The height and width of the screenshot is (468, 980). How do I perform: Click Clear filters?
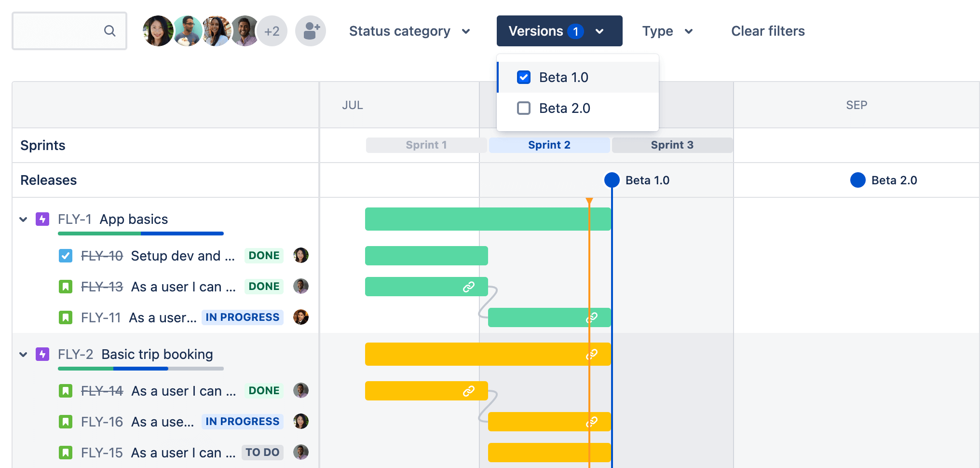click(767, 31)
